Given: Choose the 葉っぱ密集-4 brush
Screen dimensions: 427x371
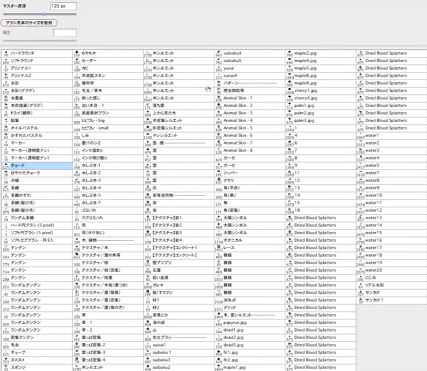Looking at the screenshot, I should click(x=108, y=360).
